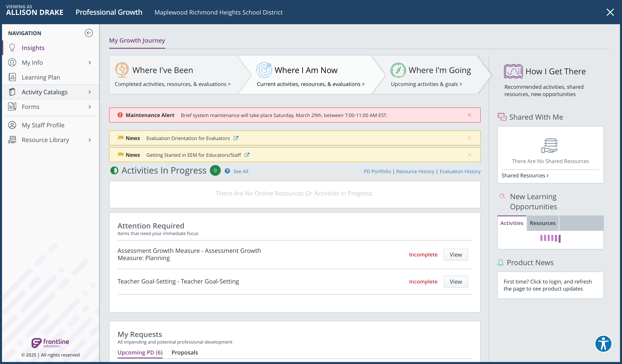622x364 pixels.
Task: Expand the Forms submenu chevron
Action: 90,107
